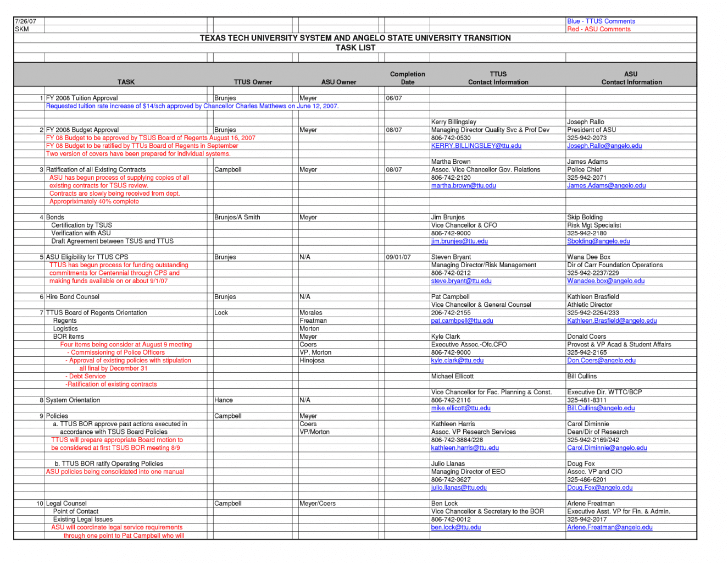Select 'Skip Bolding' contact name

tap(585, 218)
